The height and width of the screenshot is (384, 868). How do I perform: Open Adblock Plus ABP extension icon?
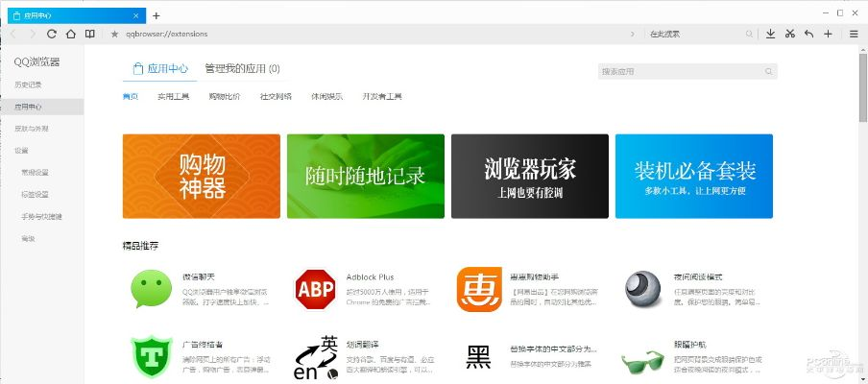click(x=314, y=289)
